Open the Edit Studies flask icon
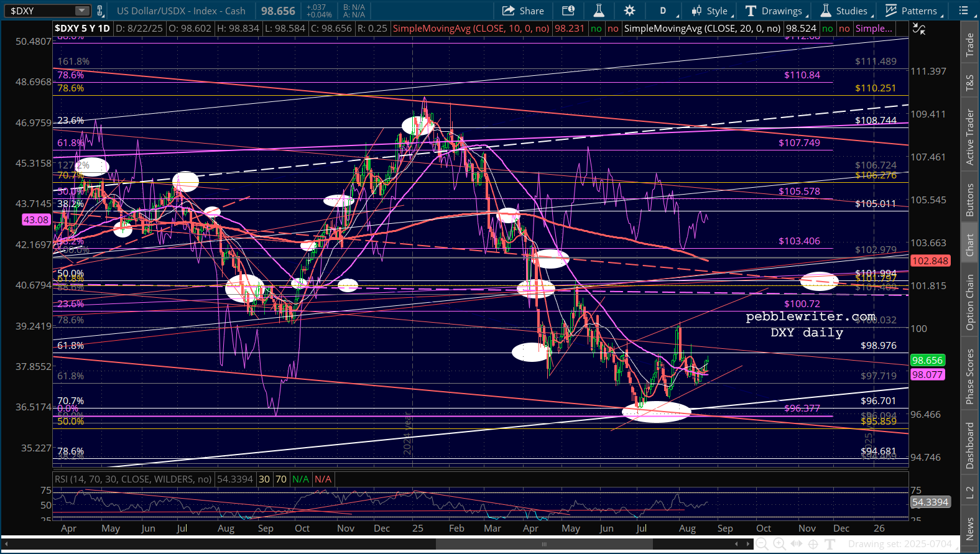980x554 pixels. point(598,11)
